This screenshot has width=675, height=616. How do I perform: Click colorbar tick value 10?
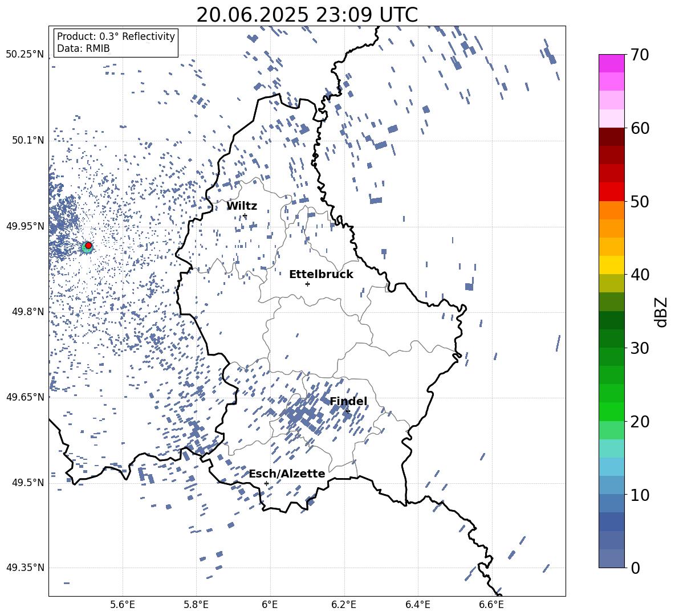pos(640,495)
